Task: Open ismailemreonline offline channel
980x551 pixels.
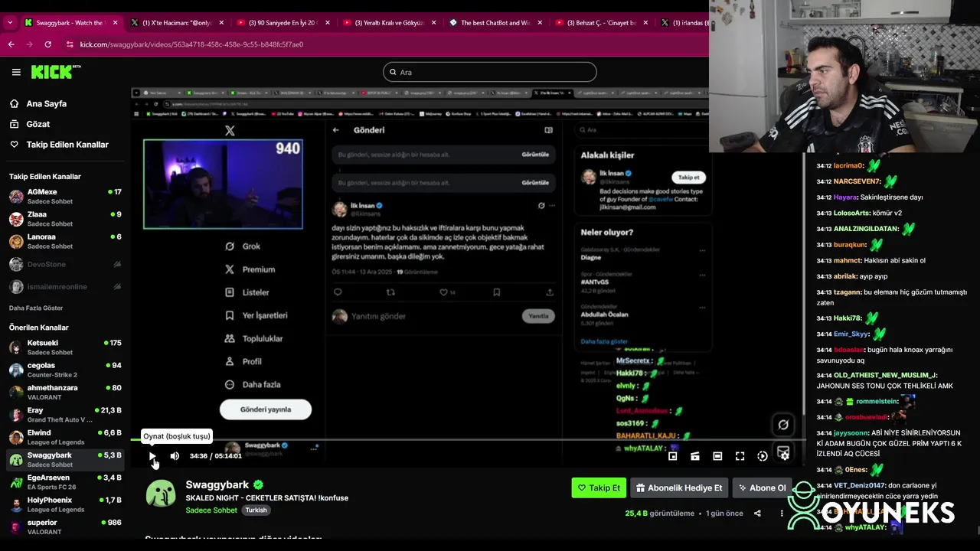Action: 65,286
